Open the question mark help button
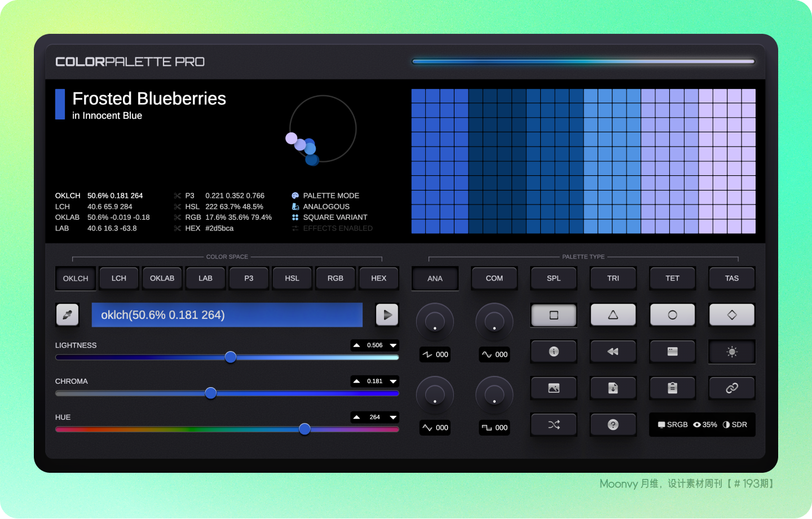Image resolution: width=812 pixels, height=519 pixels. tap(613, 425)
